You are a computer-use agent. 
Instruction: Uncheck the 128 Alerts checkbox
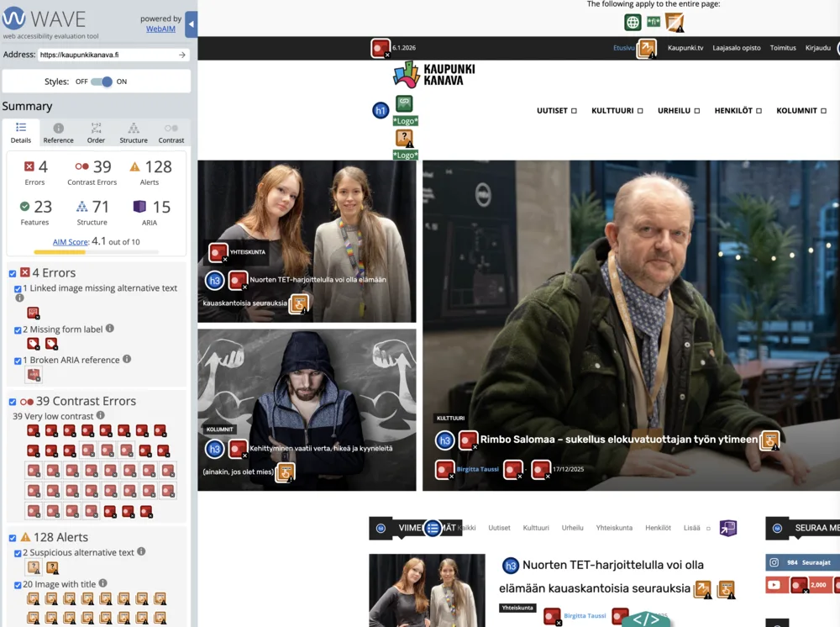pos(13,538)
